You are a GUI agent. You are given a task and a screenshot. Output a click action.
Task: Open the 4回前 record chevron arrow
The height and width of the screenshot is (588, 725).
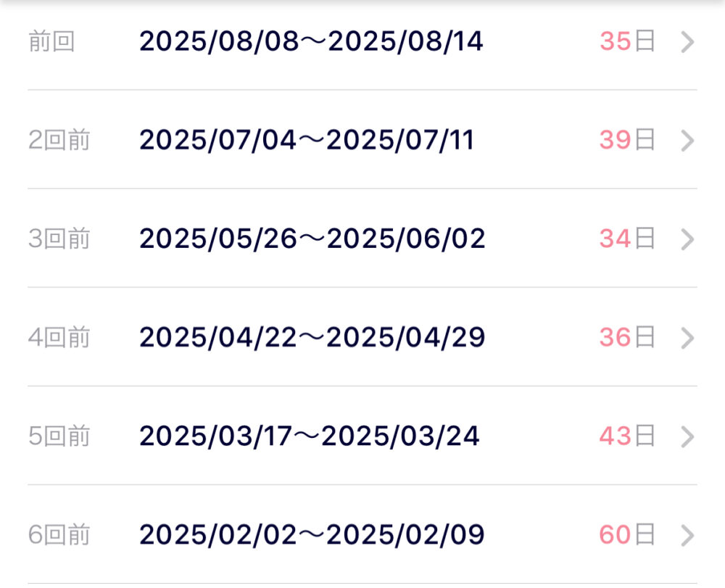pyautogui.click(x=687, y=338)
